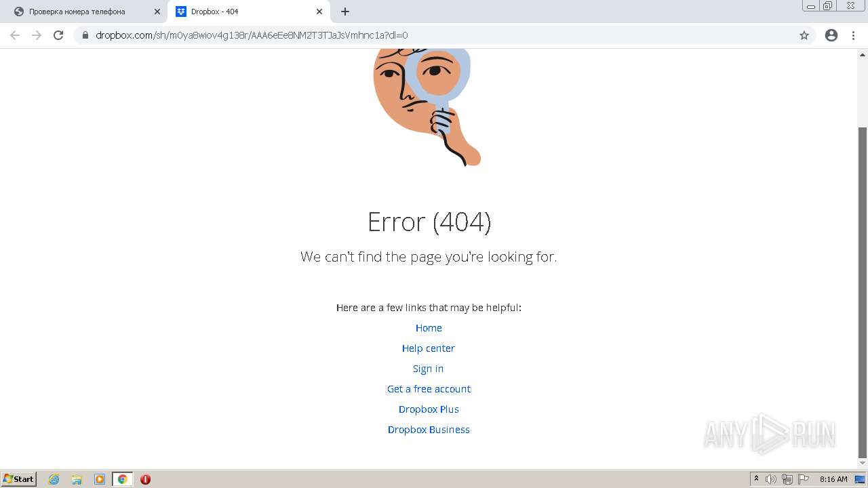Click the Error (404) heading
This screenshot has width=868, height=488.
coord(429,222)
